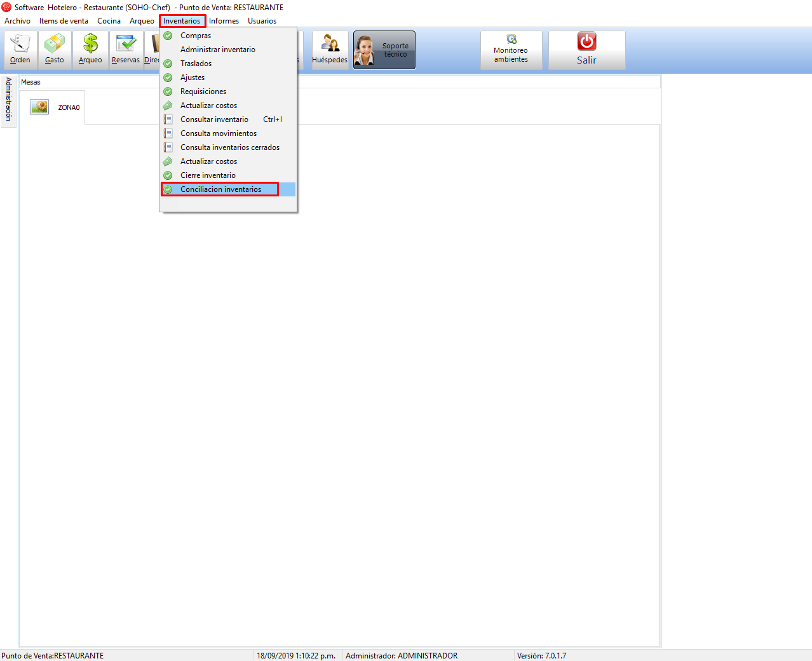The width and height of the screenshot is (812, 661).
Task: Open the Usuarios menu
Action: point(262,21)
